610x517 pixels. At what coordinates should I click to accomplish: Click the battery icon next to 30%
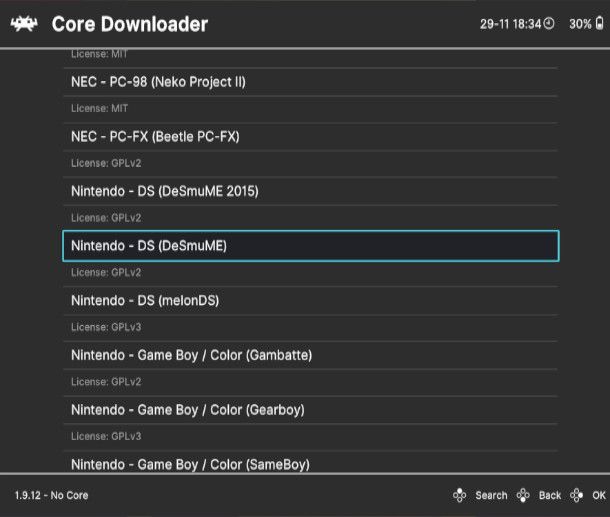tap(599, 23)
